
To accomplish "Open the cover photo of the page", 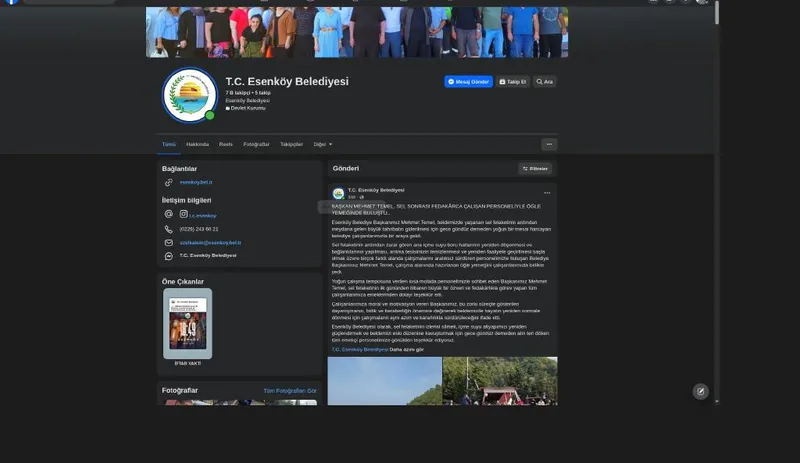I will (x=357, y=32).
